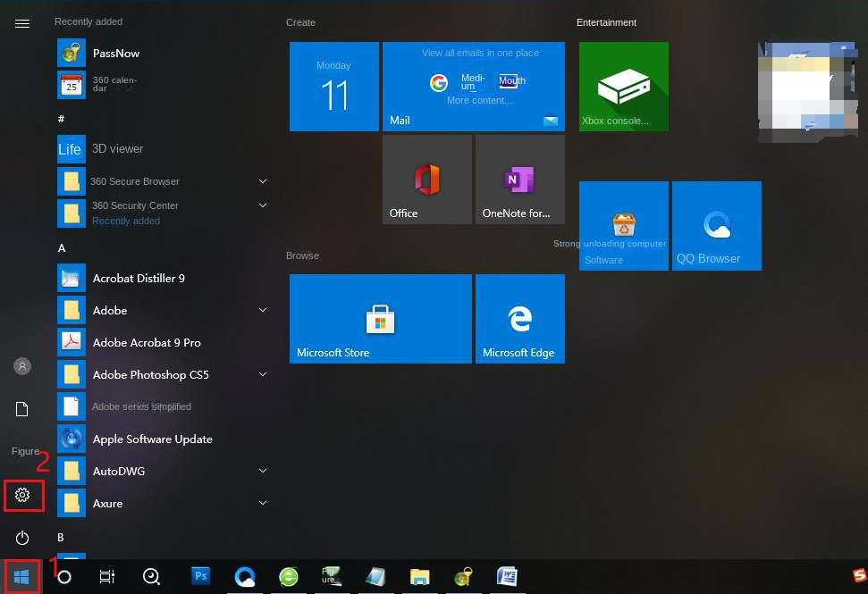Image resolution: width=868 pixels, height=594 pixels.
Task: Click the letter B index header
Action: [x=60, y=538]
